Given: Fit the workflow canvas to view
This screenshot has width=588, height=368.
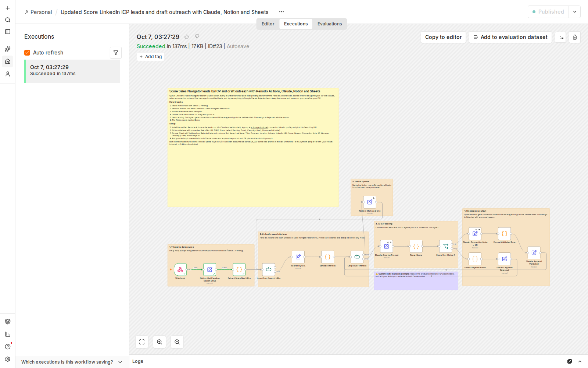Looking at the screenshot, I should pyautogui.click(x=142, y=342).
